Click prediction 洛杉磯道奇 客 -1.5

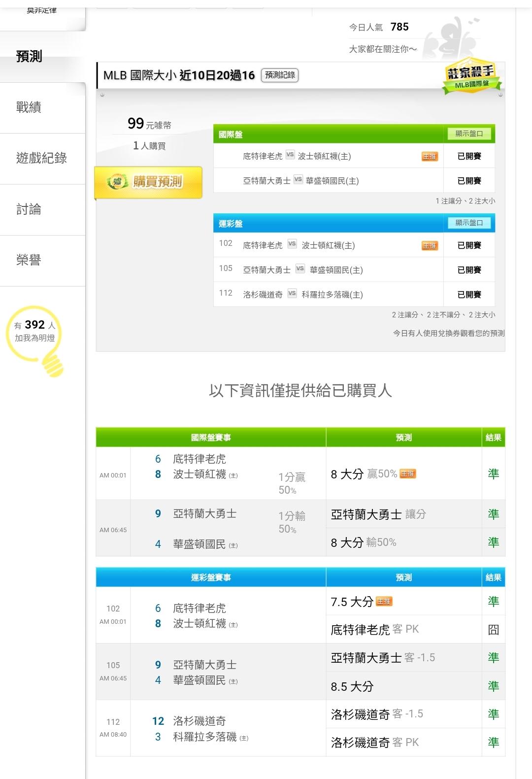[377, 714]
